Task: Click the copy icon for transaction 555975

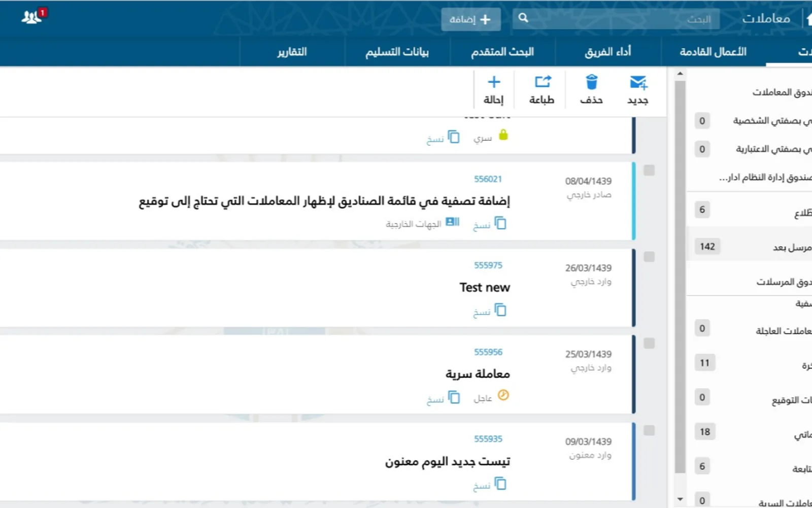Action: pyautogui.click(x=500, y=310)
